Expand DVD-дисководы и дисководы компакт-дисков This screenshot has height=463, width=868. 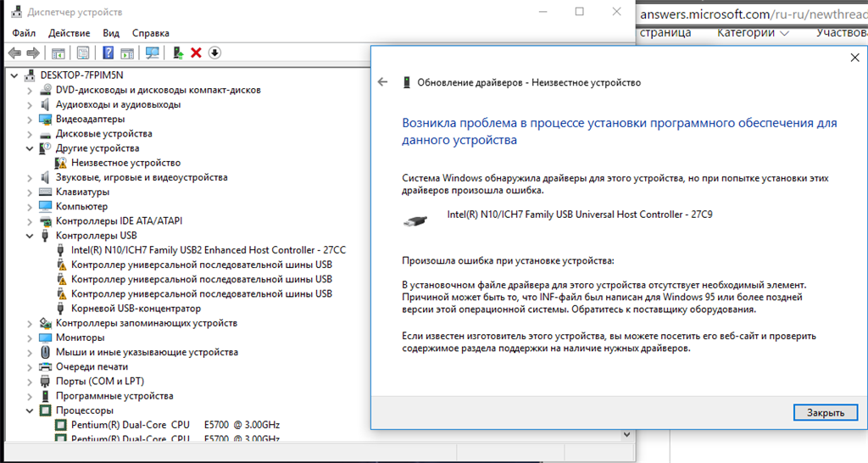pos(30,90)
